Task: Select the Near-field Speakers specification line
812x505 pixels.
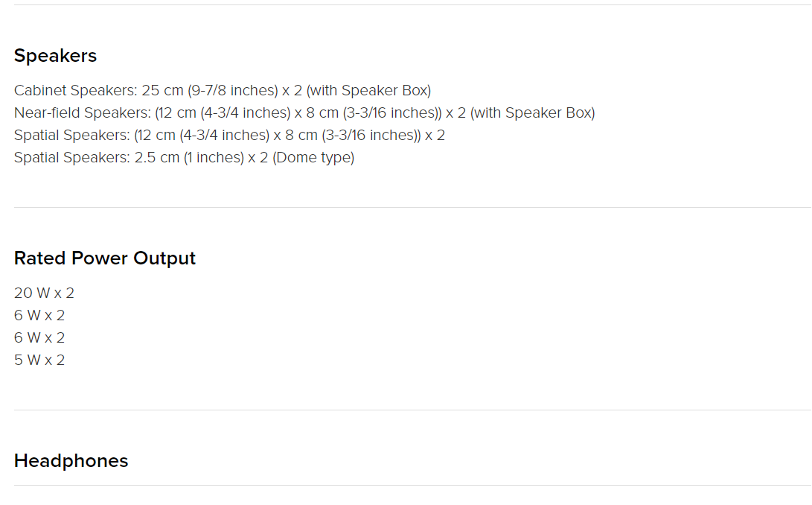Action: point(304,112)
